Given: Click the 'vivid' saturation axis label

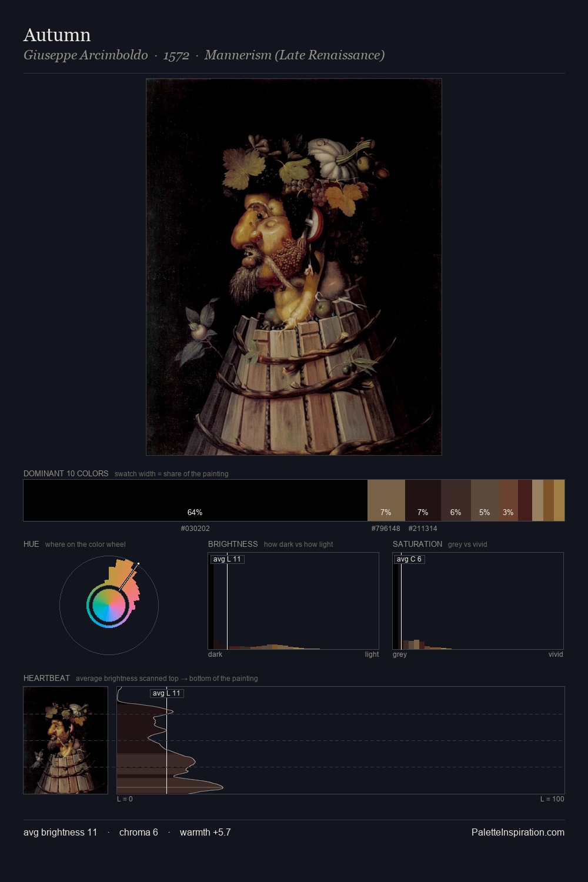Looking at the screenshot, I should [556, 654].
